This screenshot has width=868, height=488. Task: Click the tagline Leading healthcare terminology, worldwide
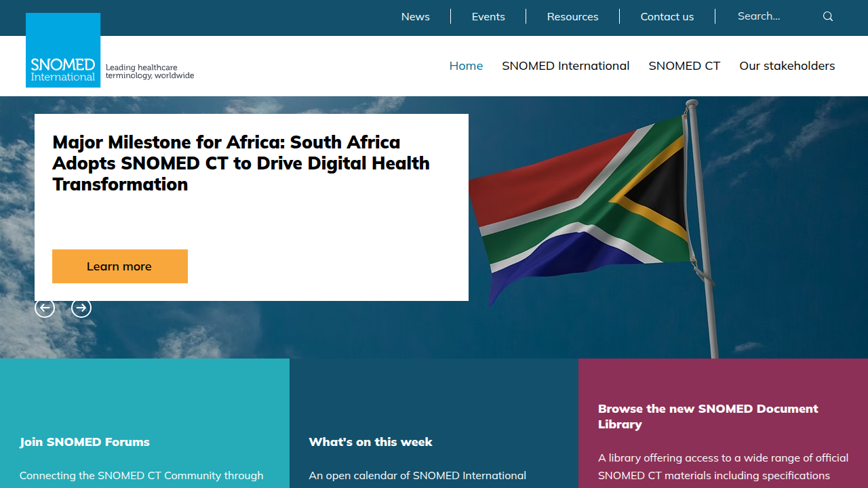point(150,71)
